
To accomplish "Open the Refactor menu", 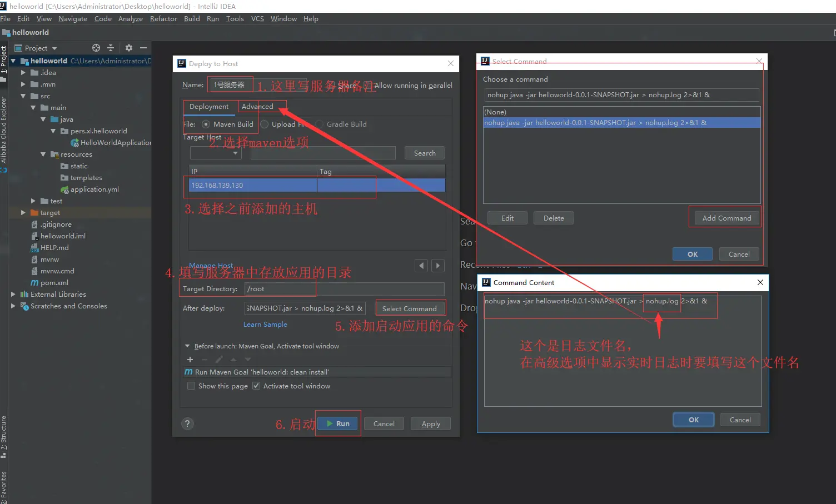I will click(163, 19).
